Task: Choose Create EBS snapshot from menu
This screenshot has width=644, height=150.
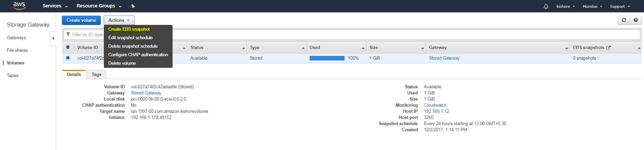Action: [129, 29]
